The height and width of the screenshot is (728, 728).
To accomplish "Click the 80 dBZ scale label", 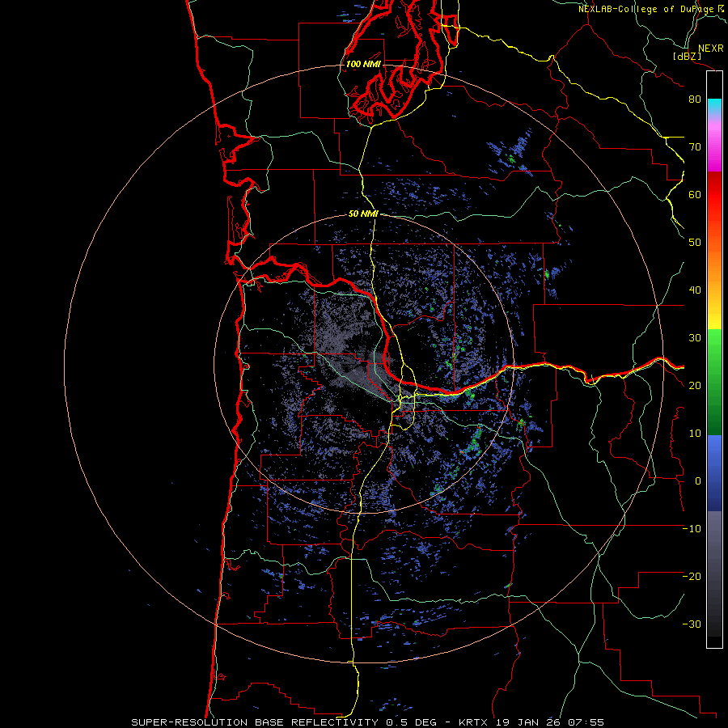I will point(695,99).
